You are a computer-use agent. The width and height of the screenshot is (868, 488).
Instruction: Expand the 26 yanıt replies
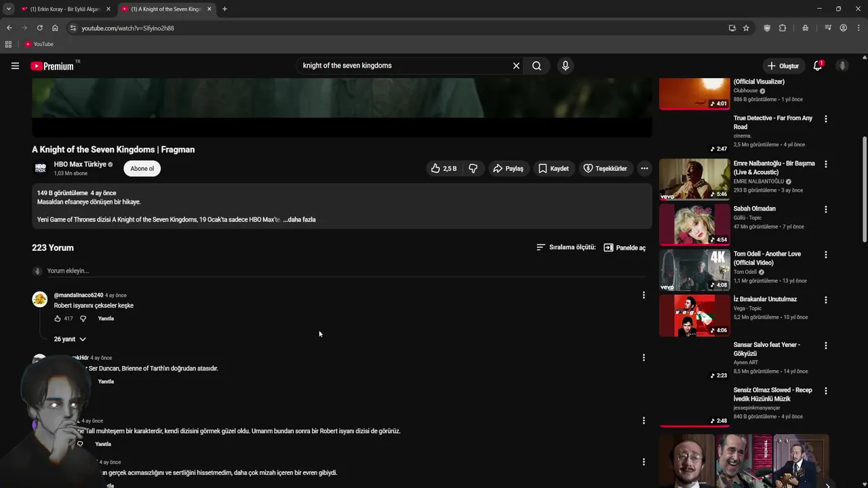point(70,339)
